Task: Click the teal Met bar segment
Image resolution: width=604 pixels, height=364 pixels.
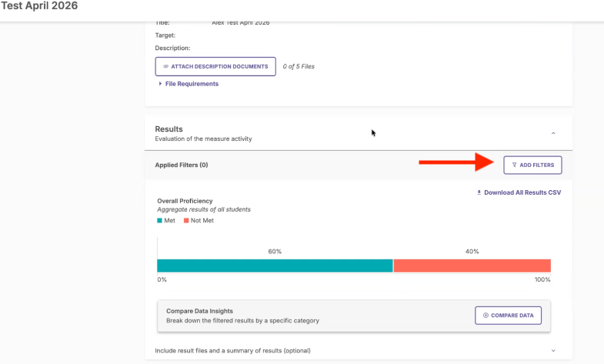Action: pyautogui.click(x=275, y=265)
